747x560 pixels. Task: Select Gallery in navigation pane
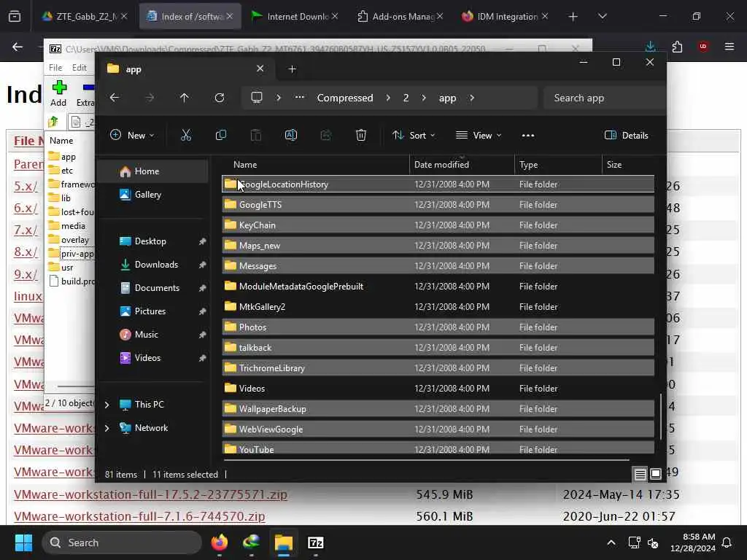tap(147, 194)
